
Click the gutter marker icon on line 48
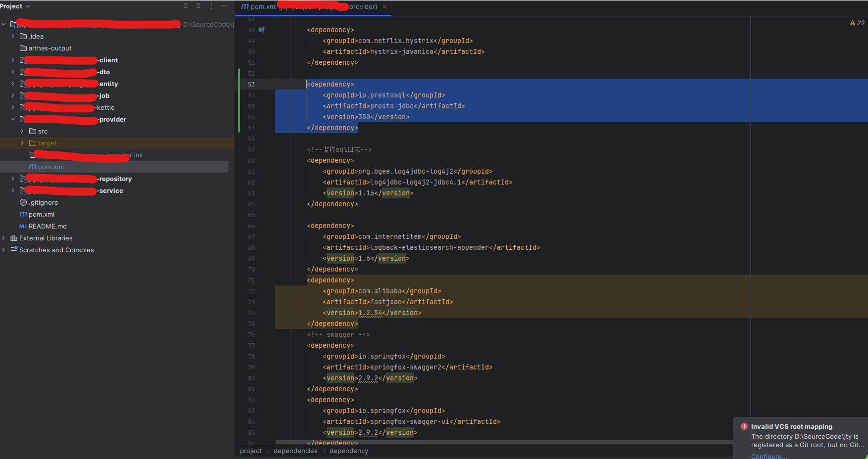point(262,30)
